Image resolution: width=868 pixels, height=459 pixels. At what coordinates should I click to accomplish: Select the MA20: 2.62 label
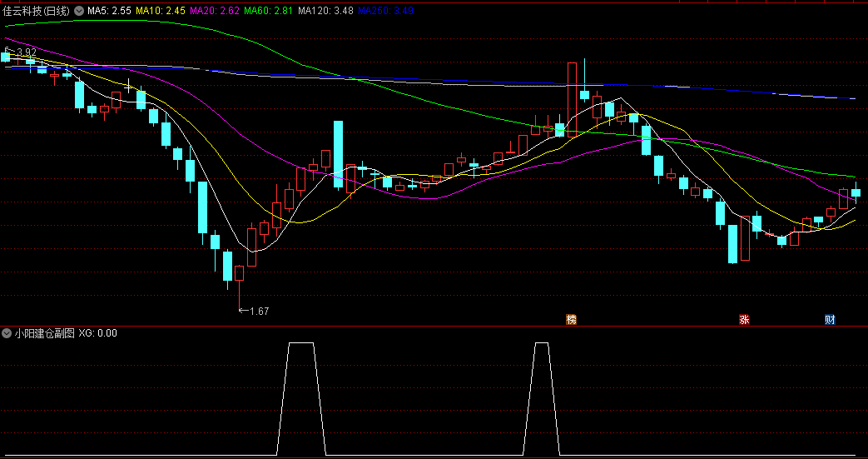(x=215, y=11)
